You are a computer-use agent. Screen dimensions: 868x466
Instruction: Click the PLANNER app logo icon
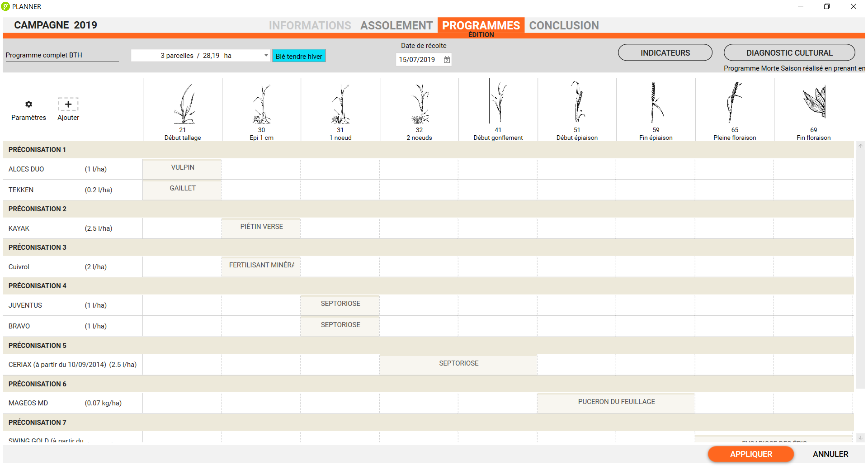point(5,6)
